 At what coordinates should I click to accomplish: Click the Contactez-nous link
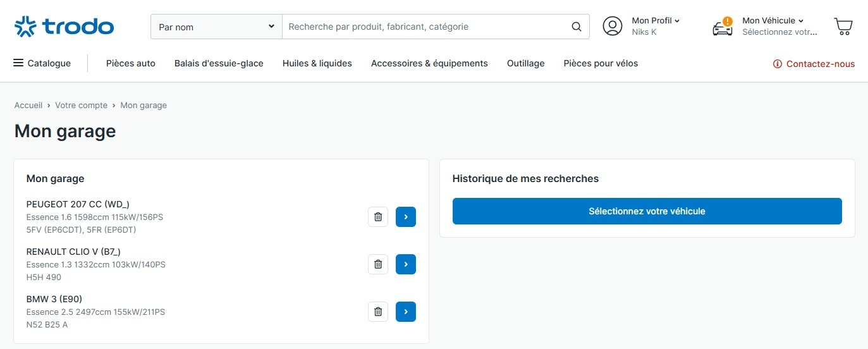814,64
